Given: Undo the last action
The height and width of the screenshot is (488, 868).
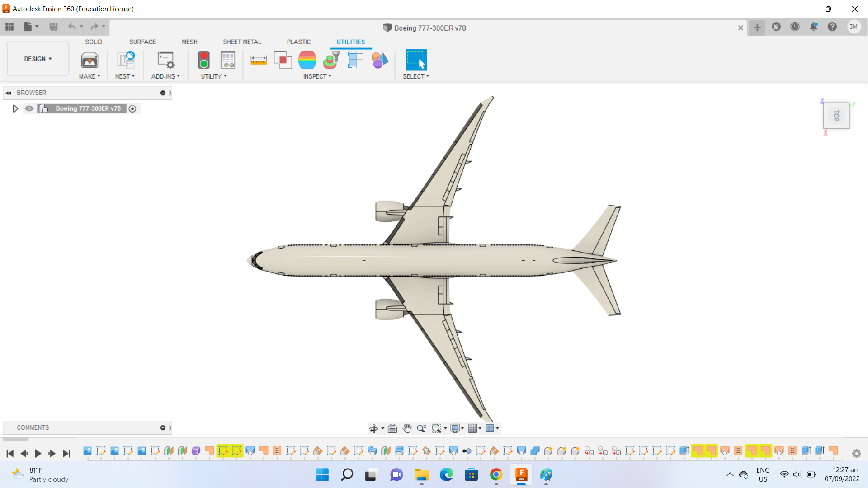Looking at the screenshot, I should click(72, 27).
